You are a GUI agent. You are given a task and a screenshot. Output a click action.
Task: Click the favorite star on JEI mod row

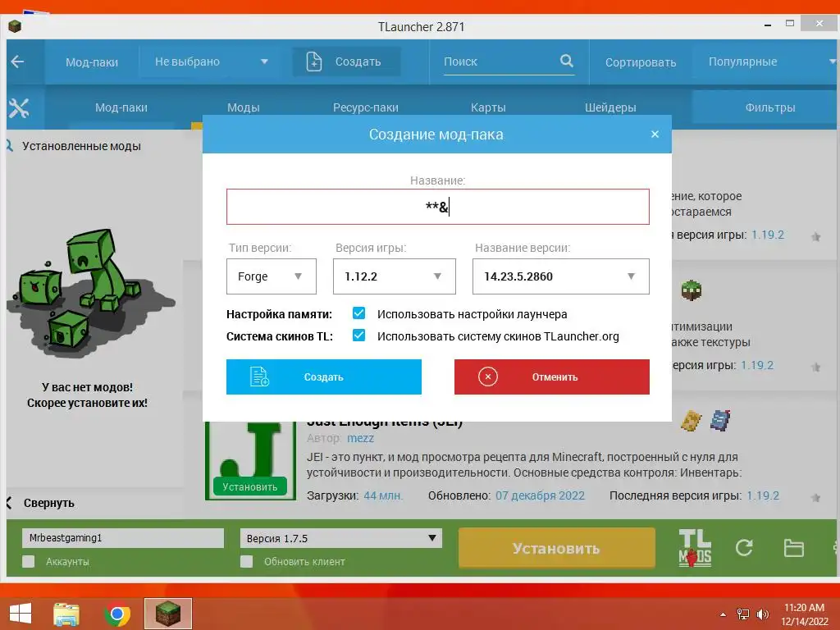pos(815,498)
